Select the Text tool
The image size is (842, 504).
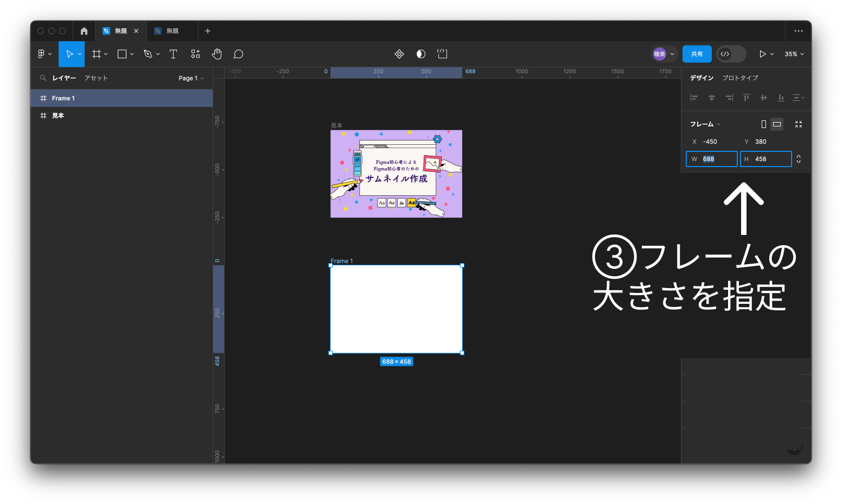coord(173,54)
